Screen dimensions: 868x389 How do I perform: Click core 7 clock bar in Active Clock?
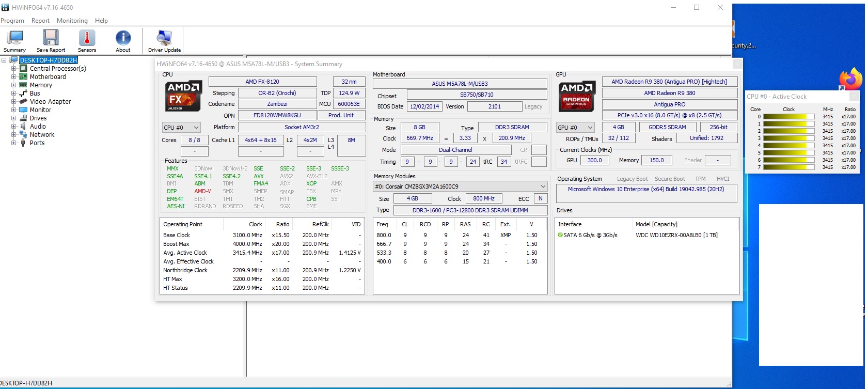pyautogui.click(x=788, y=167)
